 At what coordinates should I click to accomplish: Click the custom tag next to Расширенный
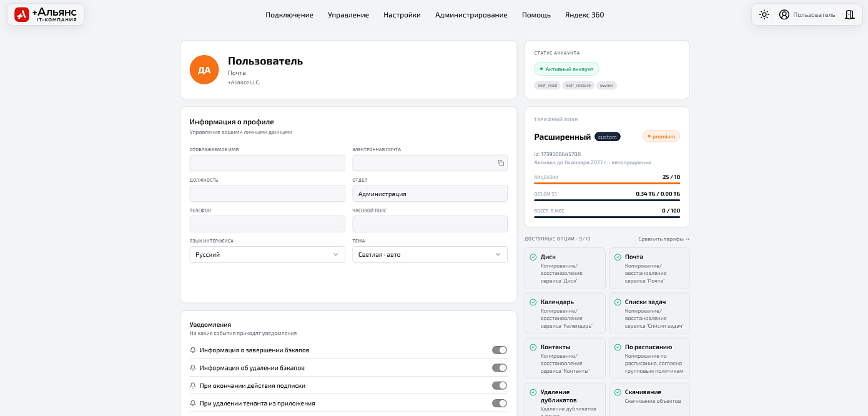click(x=608, y=137)
